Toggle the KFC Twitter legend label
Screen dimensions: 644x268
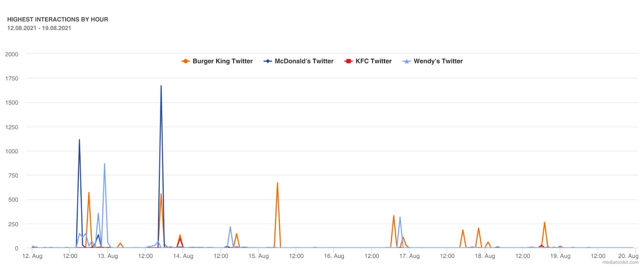click(x=374, y=61)
